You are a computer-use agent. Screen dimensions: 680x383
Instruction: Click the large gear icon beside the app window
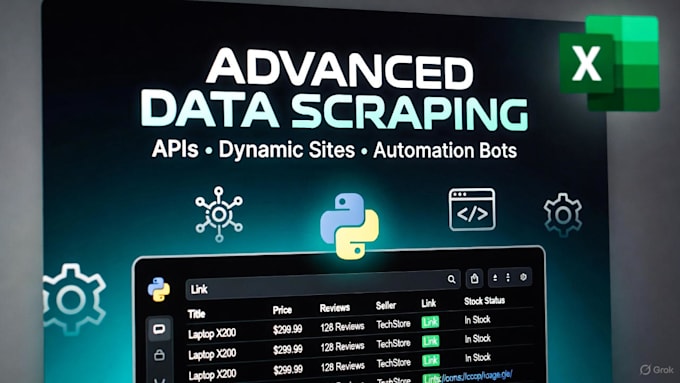[73, 299]
